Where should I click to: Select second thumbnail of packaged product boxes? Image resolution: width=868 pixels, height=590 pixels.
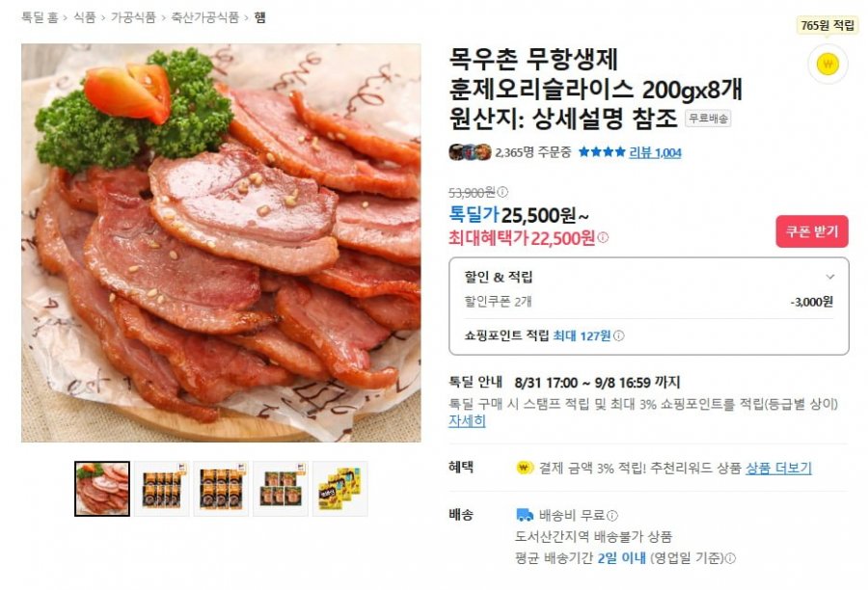coord(162,489)
